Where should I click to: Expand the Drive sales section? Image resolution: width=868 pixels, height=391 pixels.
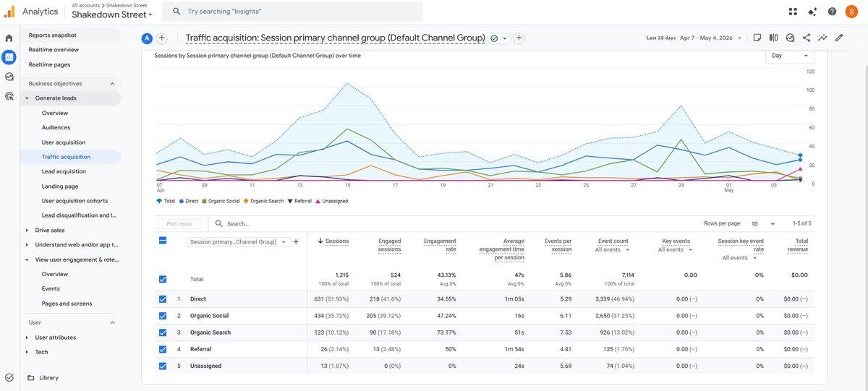[x=27, y=231]
